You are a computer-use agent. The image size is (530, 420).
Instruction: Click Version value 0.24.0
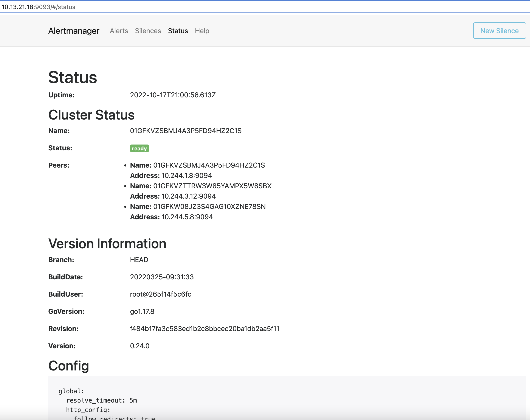[139, 346]
